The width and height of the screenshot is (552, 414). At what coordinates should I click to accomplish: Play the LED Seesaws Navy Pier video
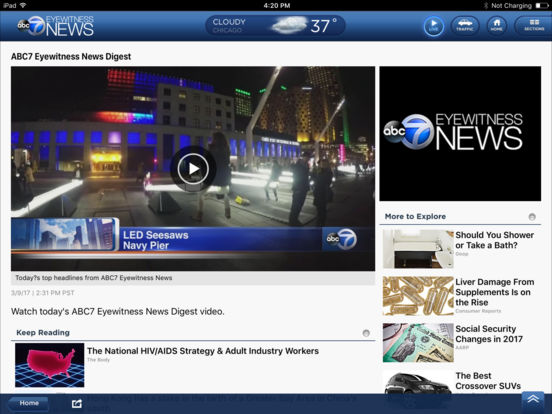click(x=193, y=169)
